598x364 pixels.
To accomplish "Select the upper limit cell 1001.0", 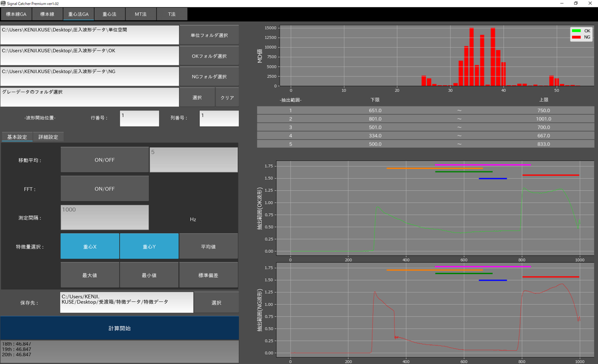I will point(544,119).
